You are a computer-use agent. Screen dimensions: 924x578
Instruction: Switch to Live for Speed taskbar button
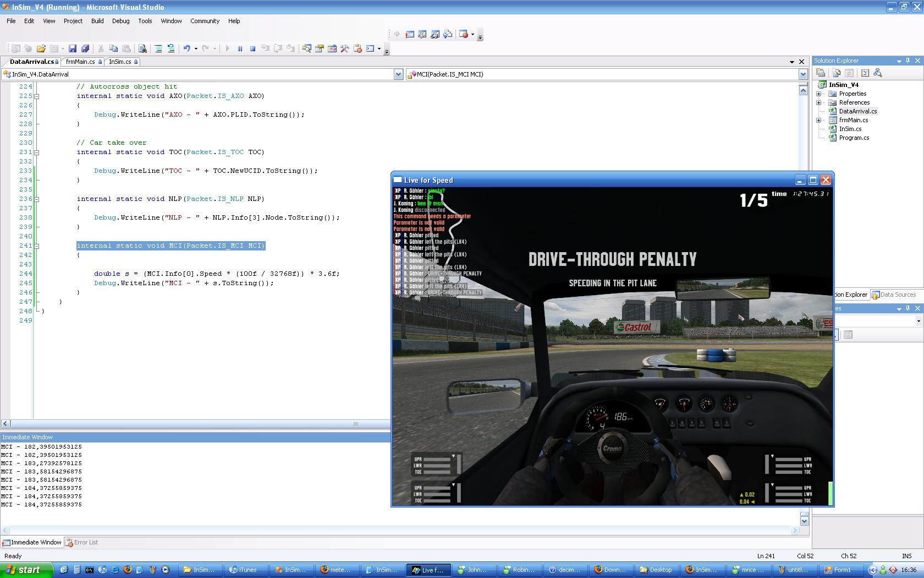(x=428, y=570)
